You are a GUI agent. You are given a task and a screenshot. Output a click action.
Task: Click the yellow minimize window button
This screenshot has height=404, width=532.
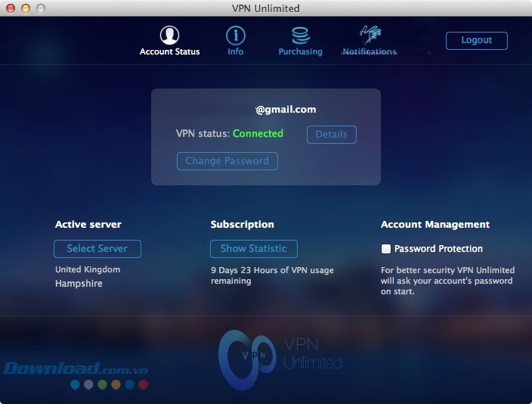point(26,8)
